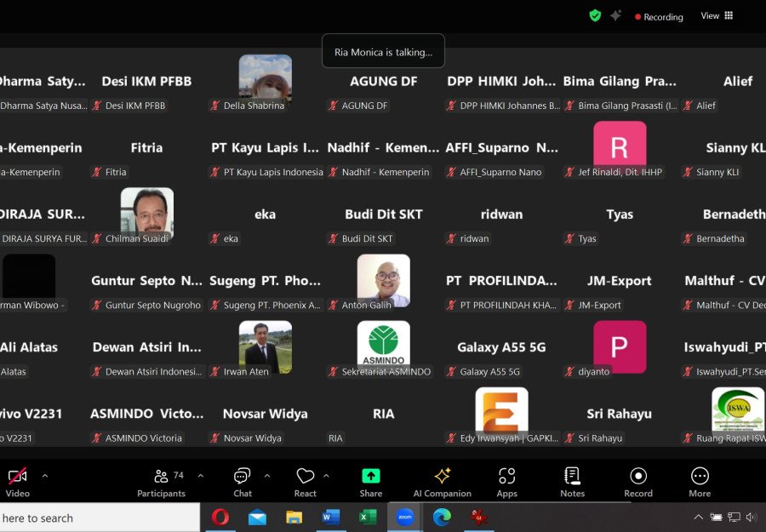766x532 pixels.
Task: Open the View layout menu
Action: pyautogui.click(x=716, y=16)
